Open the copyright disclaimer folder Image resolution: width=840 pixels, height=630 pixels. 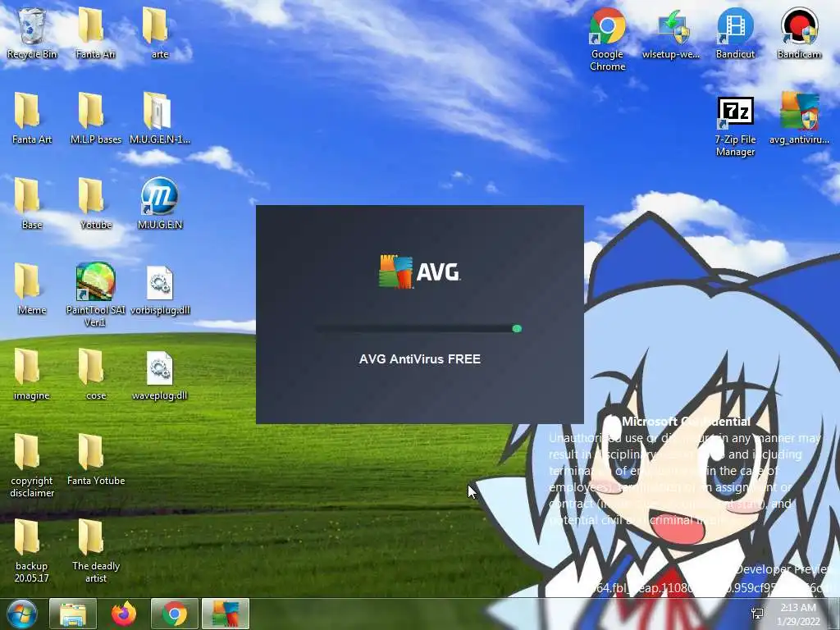pyautogui.click(x=32, y=466)
